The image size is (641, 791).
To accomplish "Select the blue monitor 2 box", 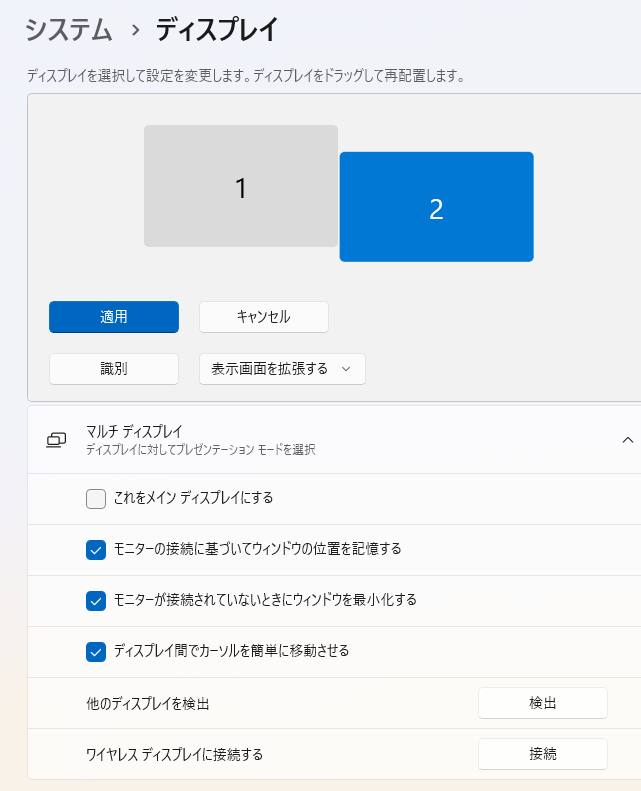I will coord(436,207).
